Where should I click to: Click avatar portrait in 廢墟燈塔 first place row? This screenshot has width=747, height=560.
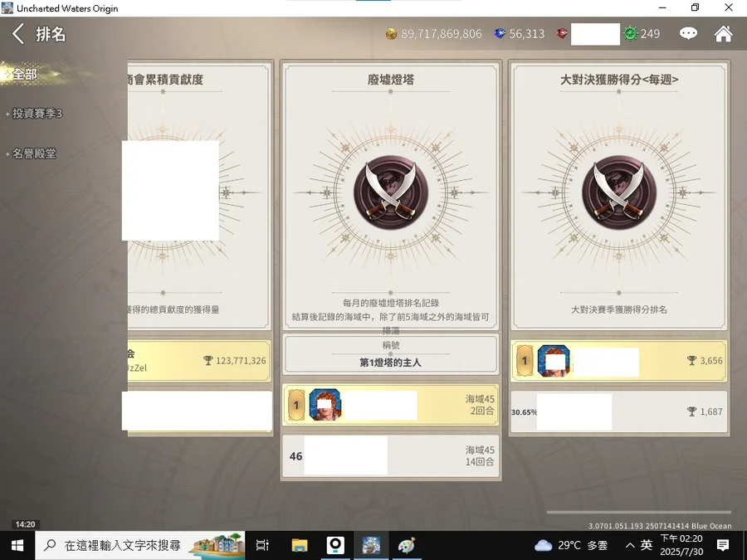coord(325,405)
